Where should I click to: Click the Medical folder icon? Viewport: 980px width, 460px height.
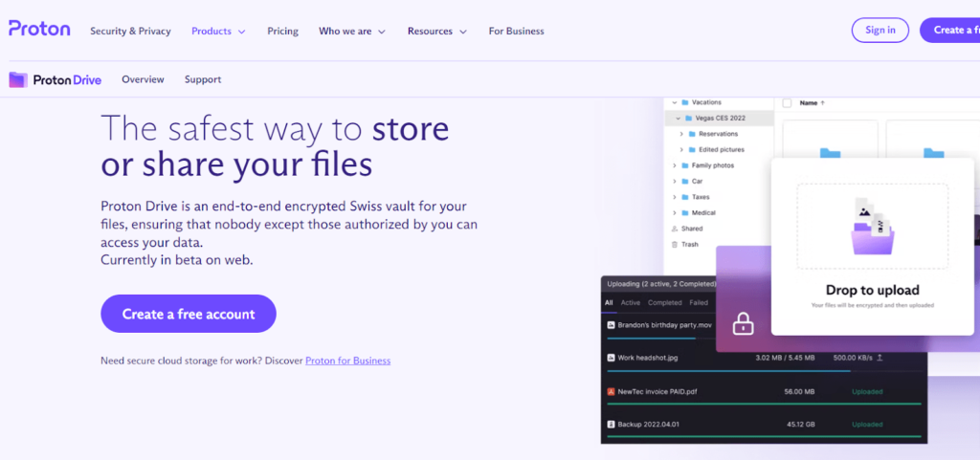pyautogui.click(x=685, y=213)
